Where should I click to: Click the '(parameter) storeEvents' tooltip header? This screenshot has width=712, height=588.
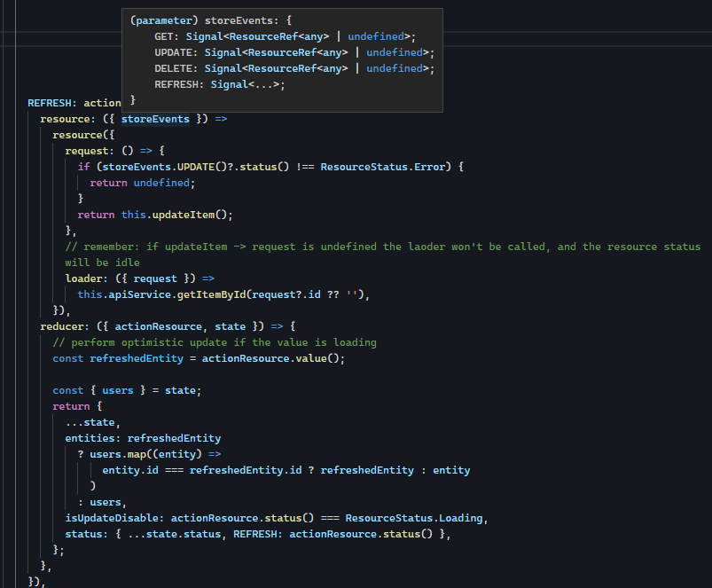(211, 20)
